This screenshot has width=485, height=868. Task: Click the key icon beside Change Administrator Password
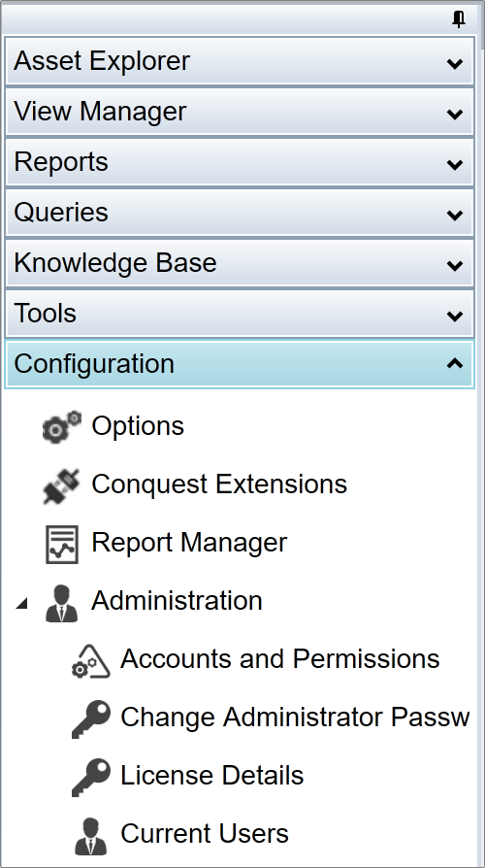point(91,719)
